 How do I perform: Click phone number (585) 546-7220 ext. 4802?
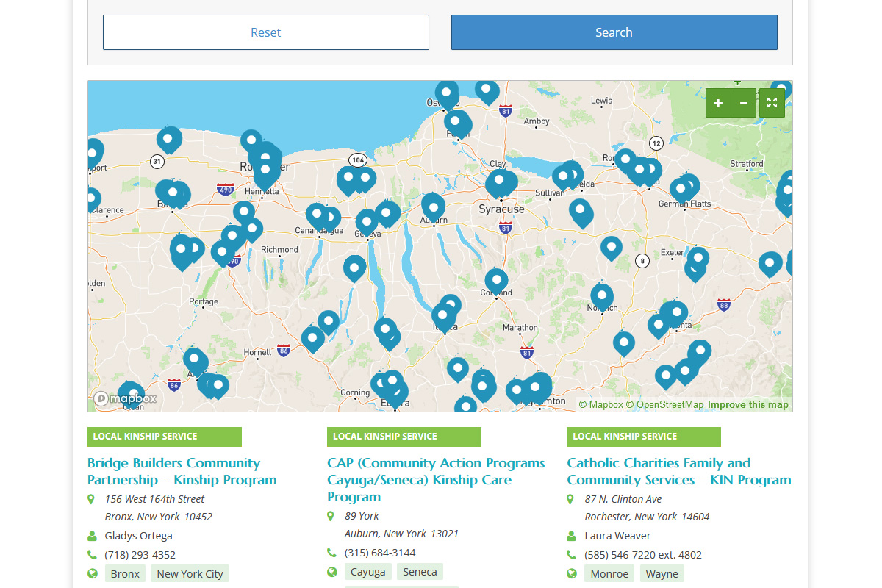[643, 555]
